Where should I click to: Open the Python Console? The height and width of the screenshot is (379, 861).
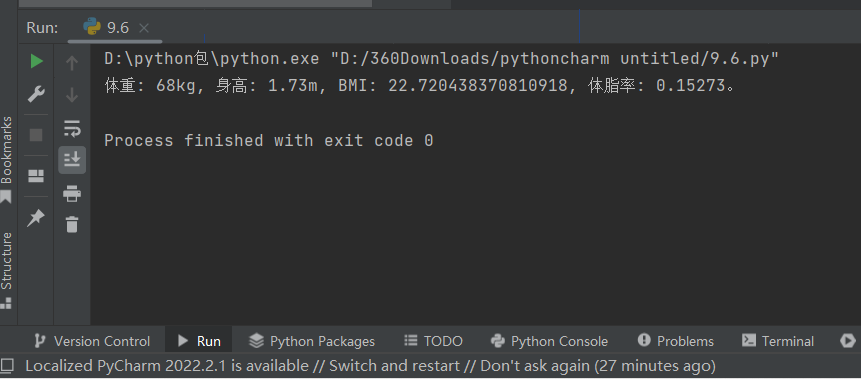(x=549, y=341)
